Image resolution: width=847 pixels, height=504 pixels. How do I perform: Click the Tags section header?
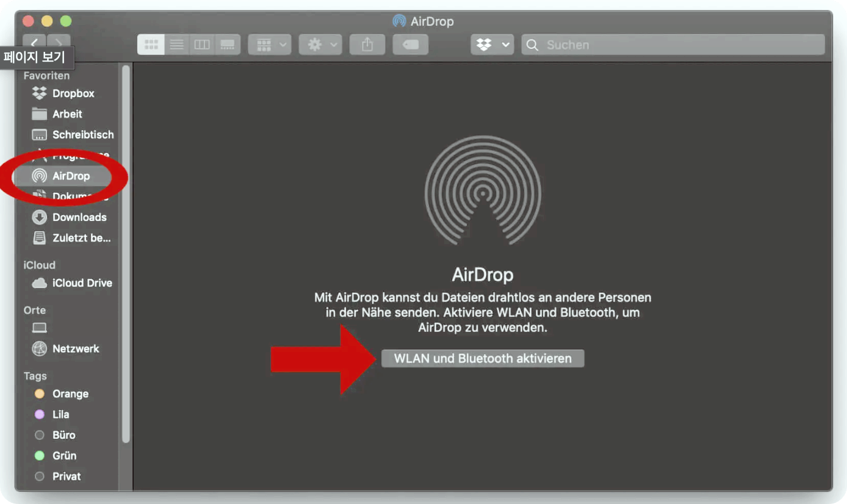(x=35, y=376)
